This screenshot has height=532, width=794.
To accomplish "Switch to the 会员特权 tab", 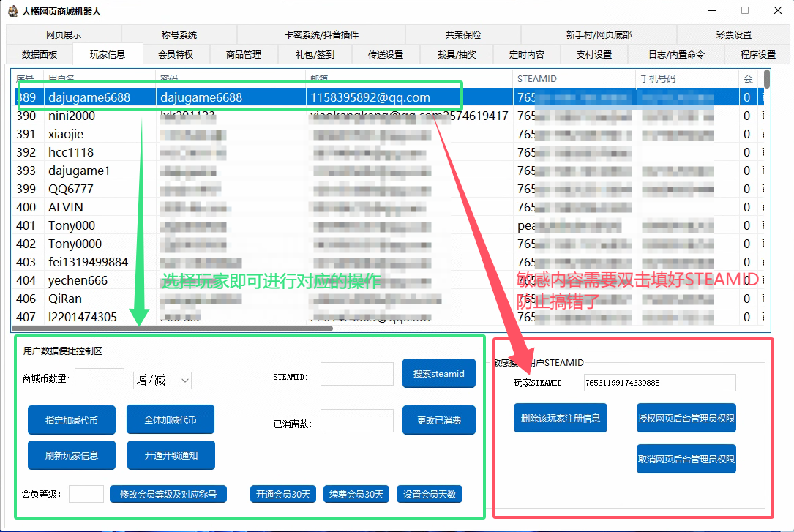I will pyautogui.click(x=176, y=55).
